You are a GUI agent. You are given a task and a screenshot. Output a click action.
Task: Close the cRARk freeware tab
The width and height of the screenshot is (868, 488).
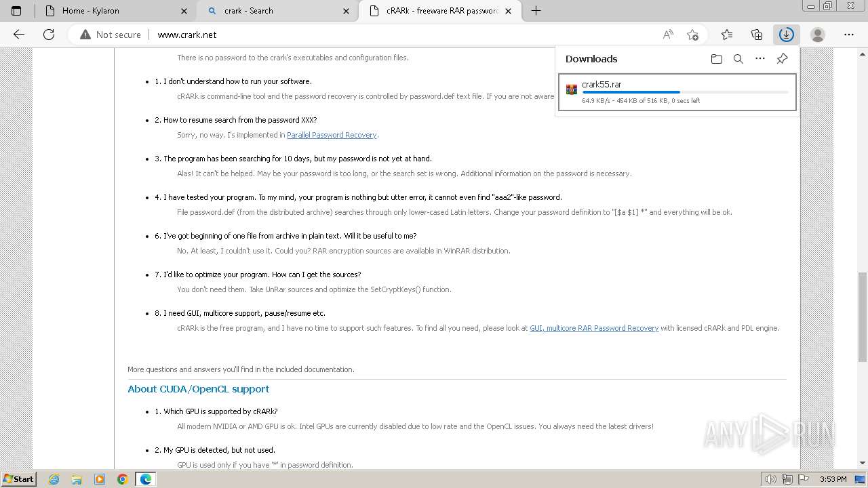(509, 11)
